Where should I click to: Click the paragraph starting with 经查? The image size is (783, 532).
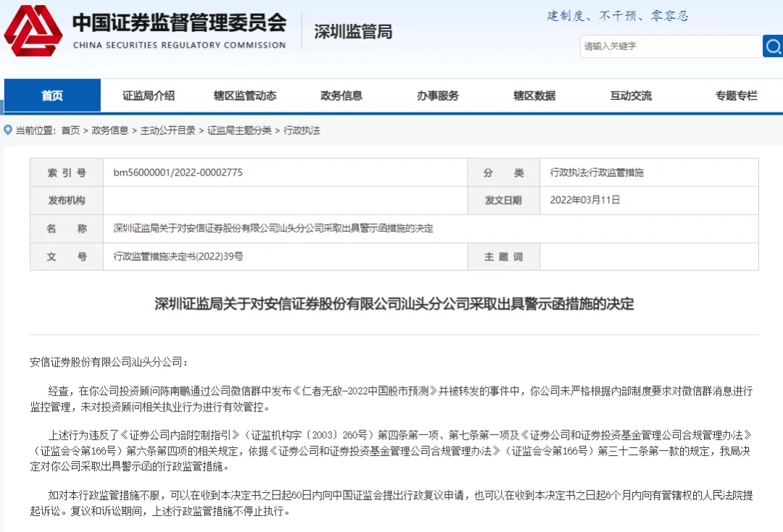(x=391, y=399)
